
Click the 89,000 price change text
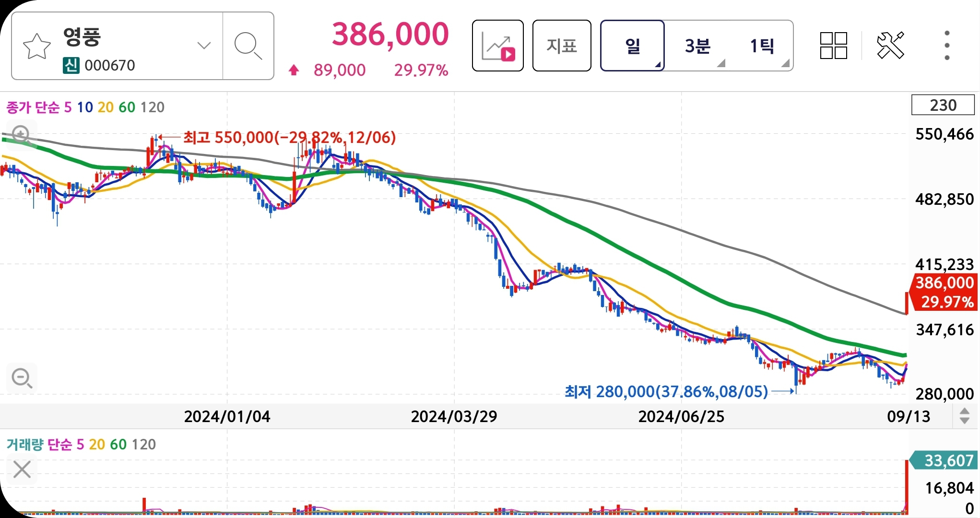(340, 71)
